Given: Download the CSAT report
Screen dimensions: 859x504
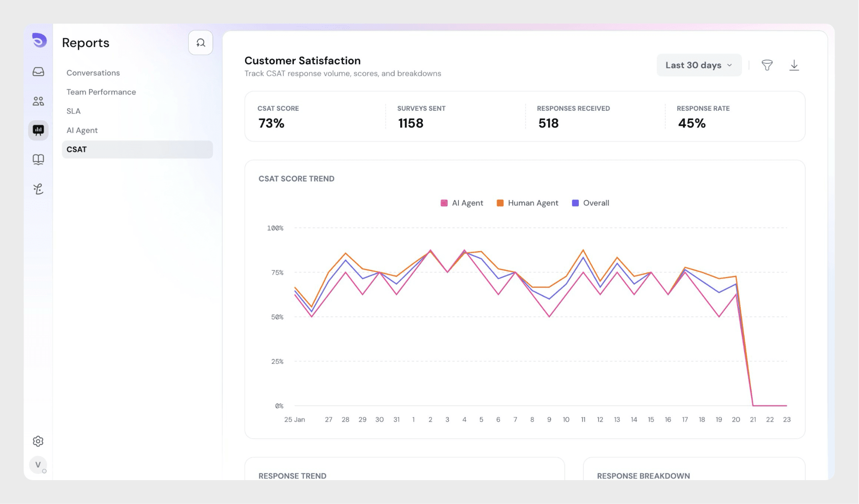Looking at the screenshot, I should (794, 65).
